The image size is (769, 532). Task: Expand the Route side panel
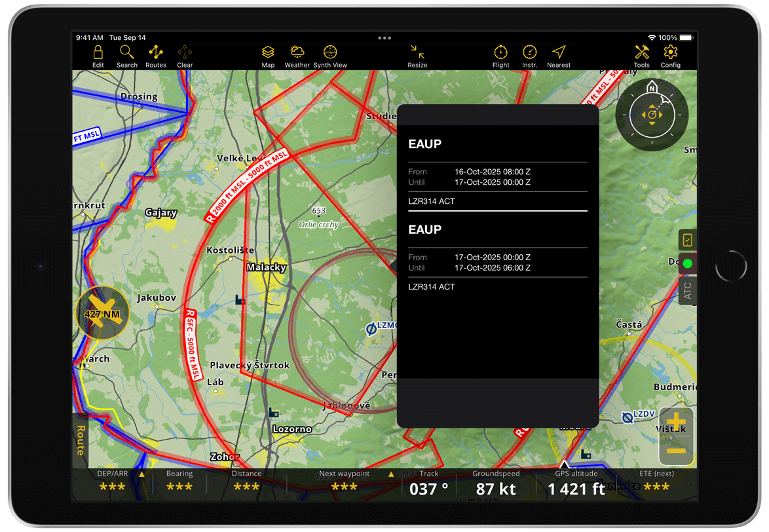[x=80, y=440]
